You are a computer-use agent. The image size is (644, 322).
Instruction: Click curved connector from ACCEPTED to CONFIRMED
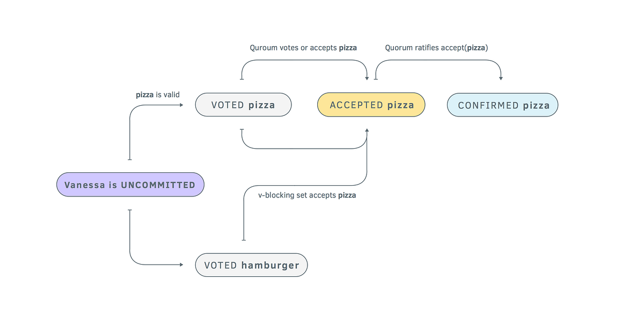438,60
